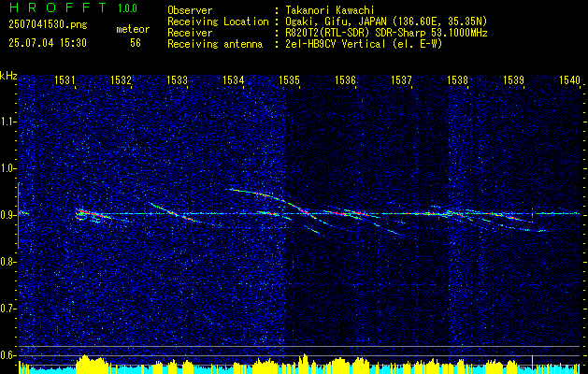
Task: Click the 1532 time axis marker
Action: [x=122, y=80]
